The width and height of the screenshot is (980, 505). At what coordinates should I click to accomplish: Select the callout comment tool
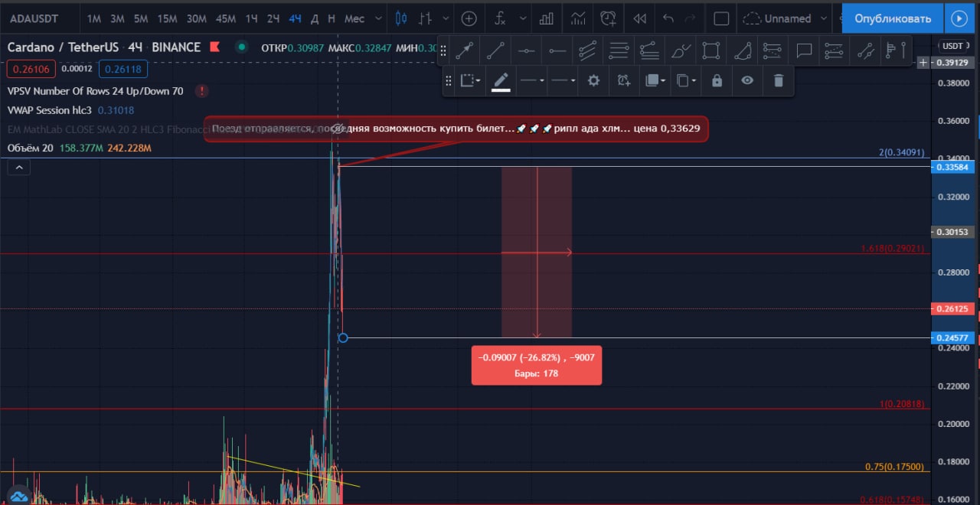pos(804,51)
